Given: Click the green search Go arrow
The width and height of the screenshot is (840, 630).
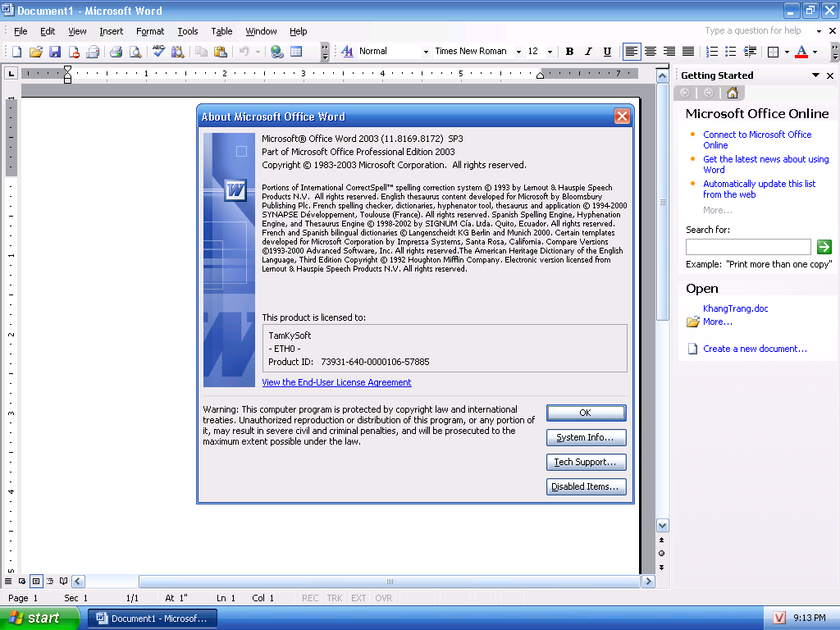Looking at the screenshot, I should [x=824, y=246].
